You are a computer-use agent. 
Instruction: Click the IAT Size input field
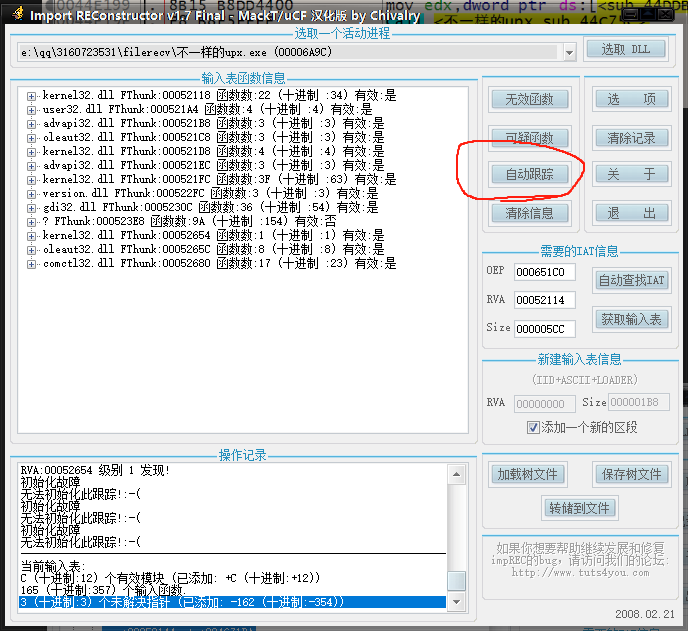click(x=545, y=329)
